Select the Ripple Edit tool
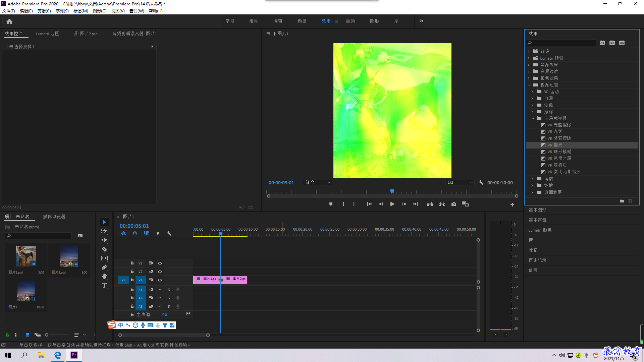The width and height of the screenshot is (644, 362). click(x=104, y=240)
